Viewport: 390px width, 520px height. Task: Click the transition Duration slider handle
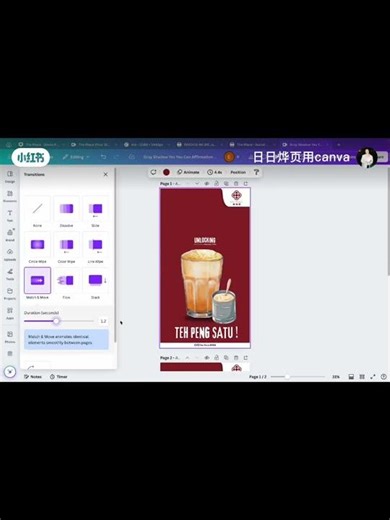[x=56, y=321]
